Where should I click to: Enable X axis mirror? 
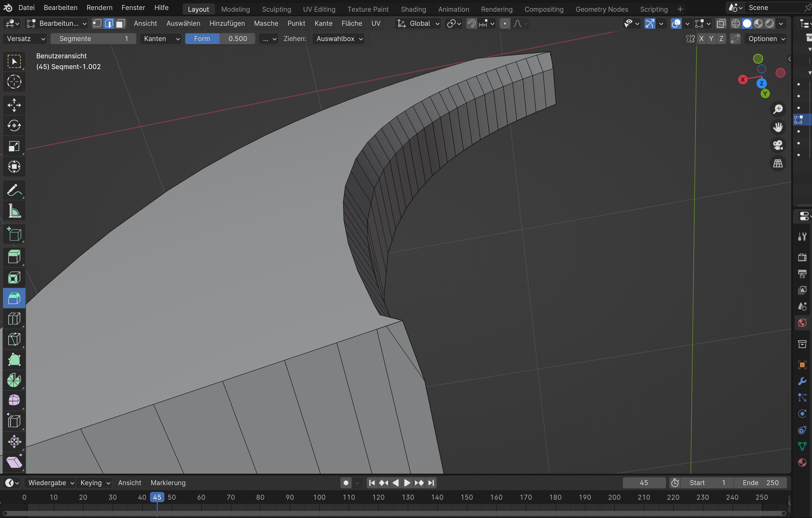pos(701,39)
